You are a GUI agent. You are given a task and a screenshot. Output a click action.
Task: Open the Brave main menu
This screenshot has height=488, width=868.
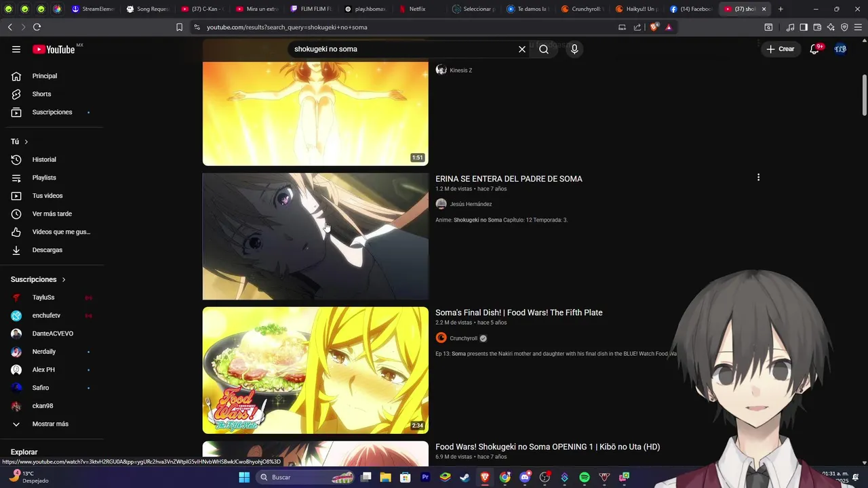click(x=858, y=27)
